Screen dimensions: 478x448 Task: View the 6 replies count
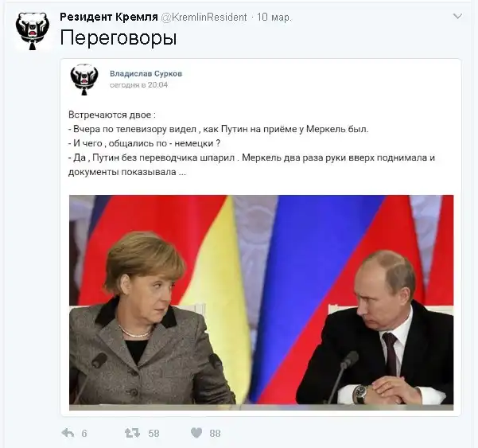click(84, 434)
